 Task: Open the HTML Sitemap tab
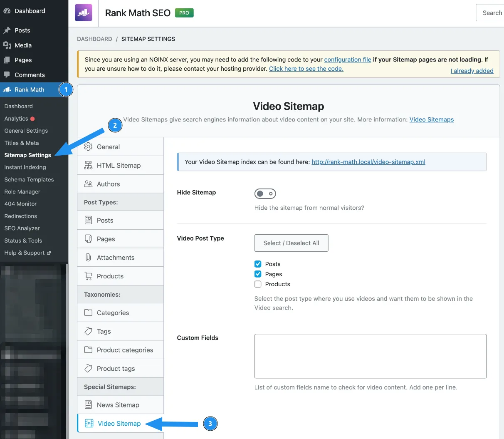pos(121,165)
